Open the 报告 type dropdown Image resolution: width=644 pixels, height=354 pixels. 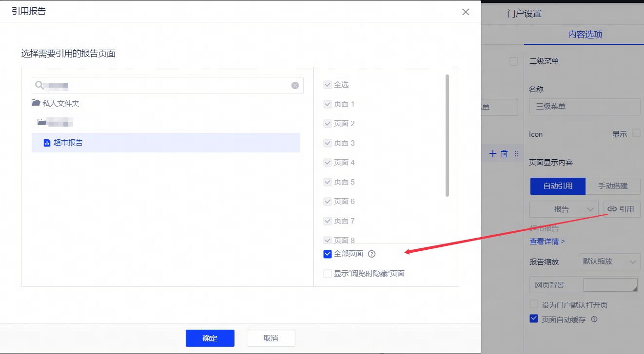(564, 209)
